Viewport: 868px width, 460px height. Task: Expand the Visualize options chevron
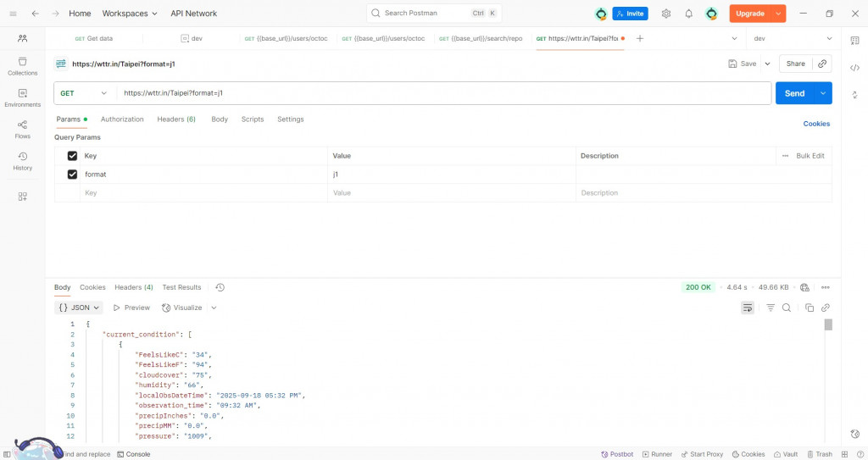214,308
